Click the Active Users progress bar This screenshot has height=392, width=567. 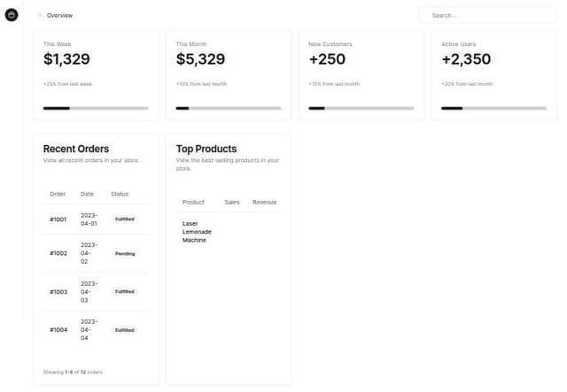tap(493, 108)
